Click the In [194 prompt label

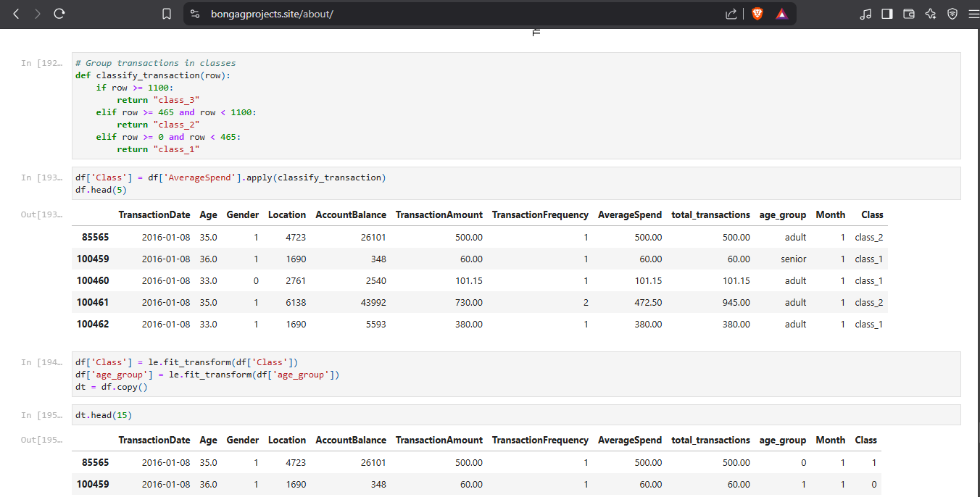pos(41,362)
